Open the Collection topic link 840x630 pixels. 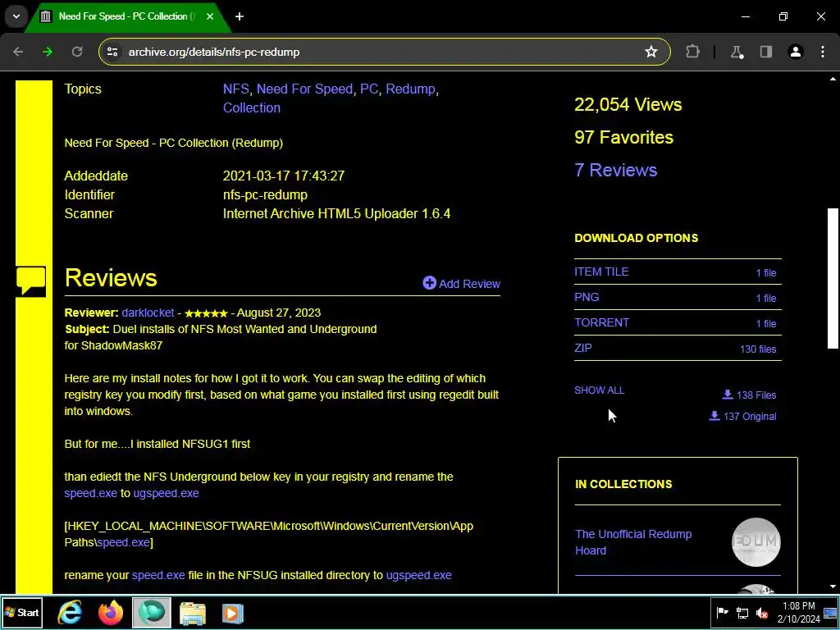252,107
